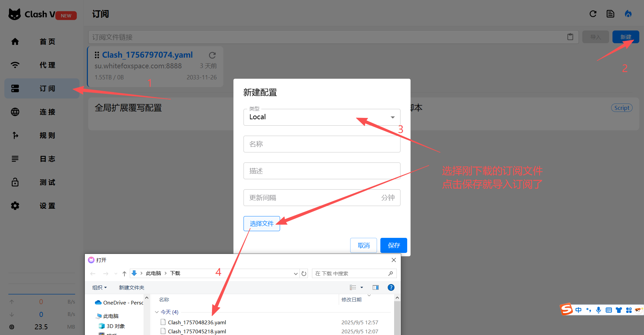Click the globe connections icon in the sidebar
644x335 pixels.
click(15, 112)
